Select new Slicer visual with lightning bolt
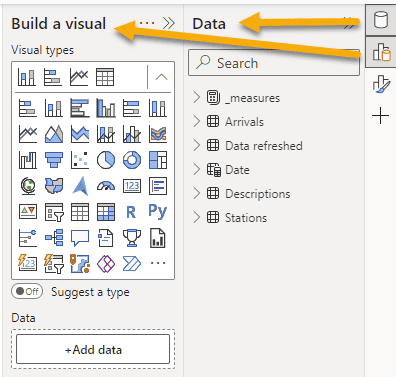Image resolution: width=396 pixels, height=377 pixels. click(x=54, y=263)
